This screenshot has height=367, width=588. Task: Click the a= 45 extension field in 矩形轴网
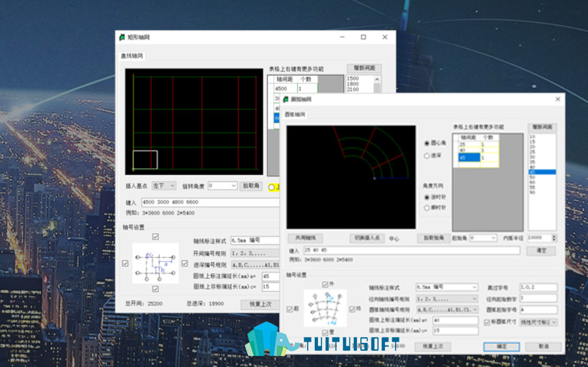(x=271, y=276)
